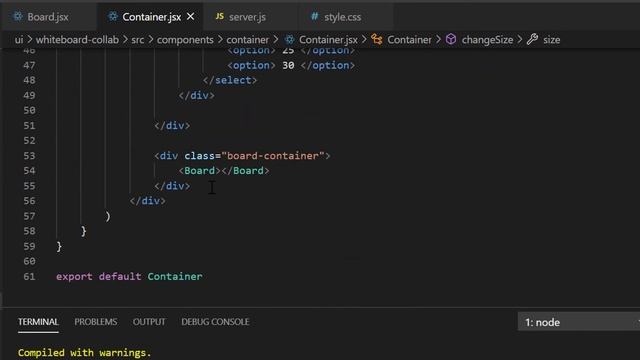Click the hash icon on style.css tab
Image resolution: width=640 pixels, height=360 pixels.
pos(314,16)
